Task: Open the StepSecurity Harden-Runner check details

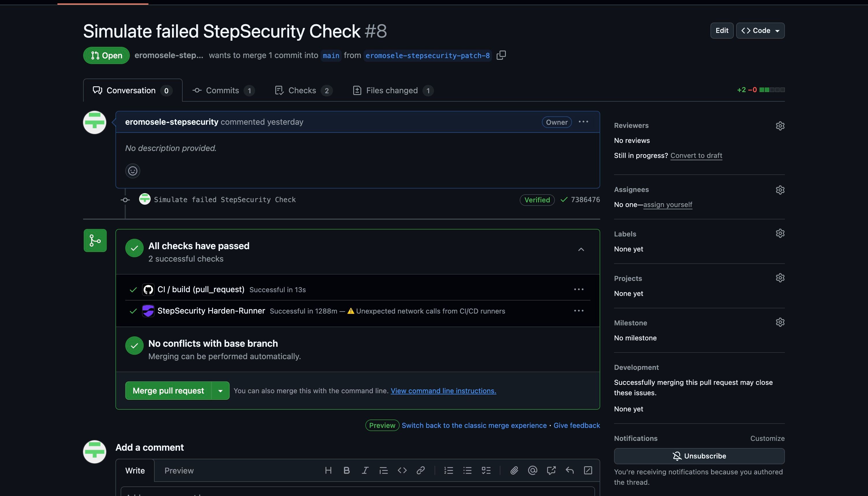Action: (x=211, y=311)
